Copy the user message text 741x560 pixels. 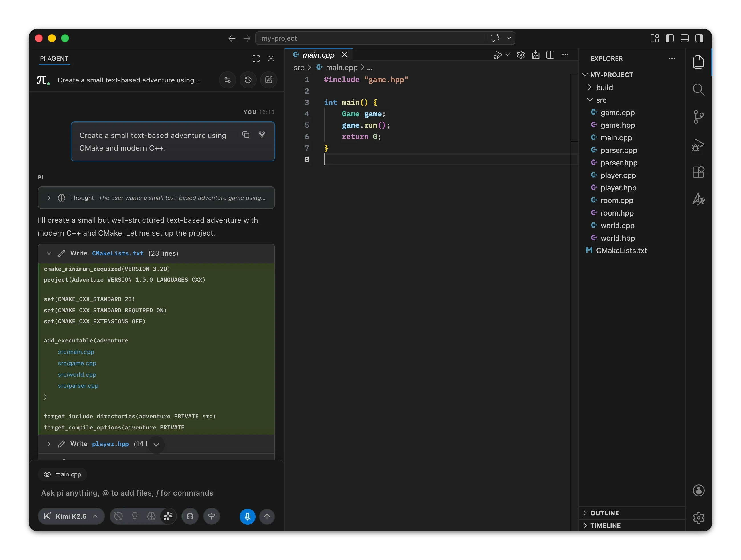click(246, 135)
